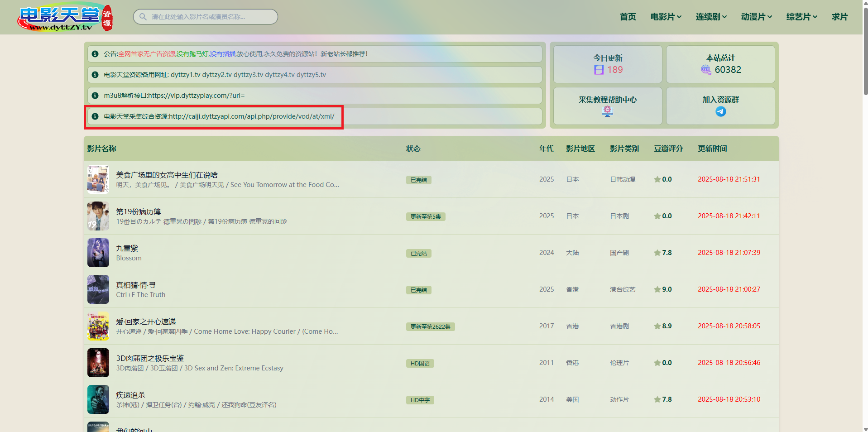
Task: Open 电影天堂采集综合资源 API link row
Action: (x=315, y=116)
